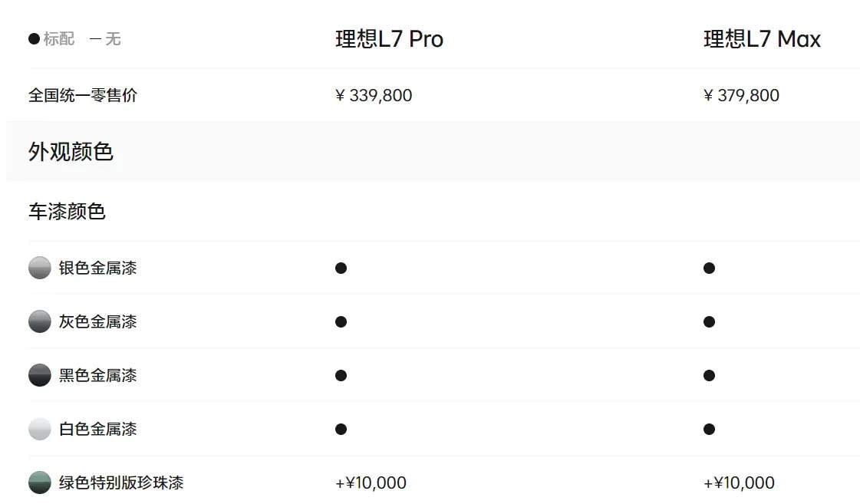
Task: Click silver paint standard dot for L7 Pro
Action: tap(341, 268)
